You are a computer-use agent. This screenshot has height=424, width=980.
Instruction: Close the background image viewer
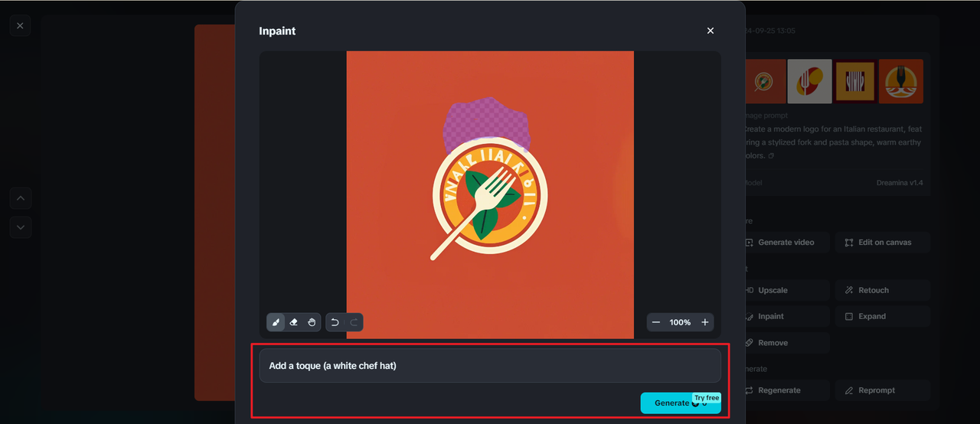tap(20, 25)
